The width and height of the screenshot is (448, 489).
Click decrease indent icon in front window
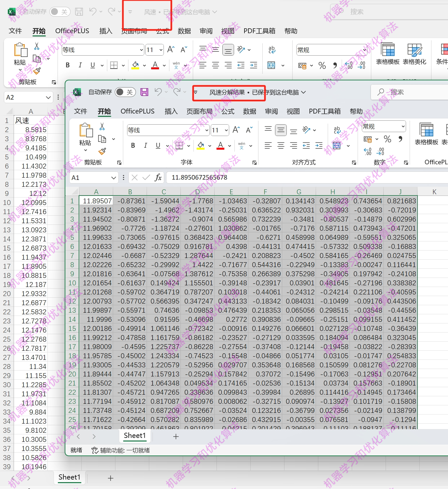pyautogui.click(x=306, y=145)
